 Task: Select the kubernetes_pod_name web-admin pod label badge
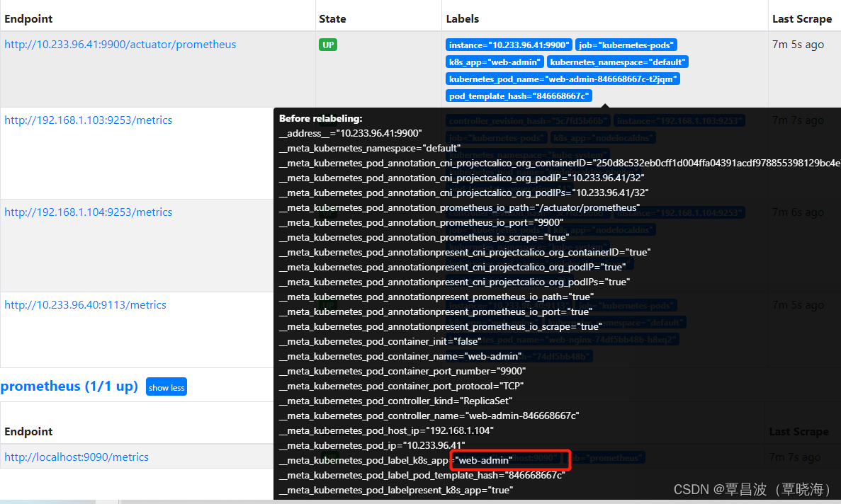click(562, 79)
